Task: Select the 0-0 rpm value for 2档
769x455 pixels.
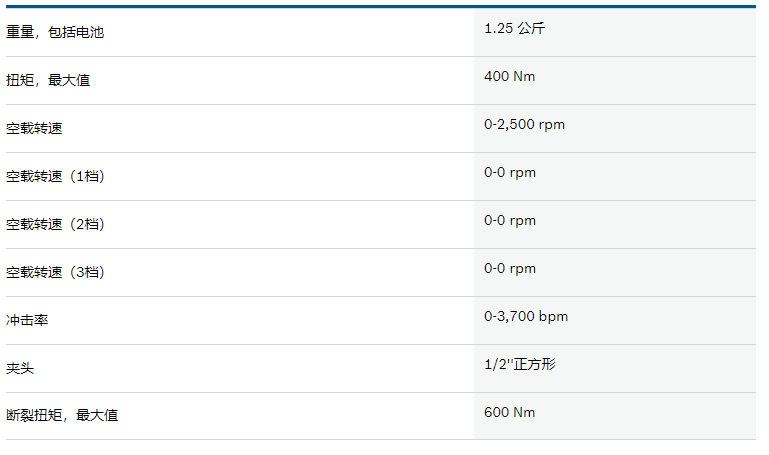Action: (x=510, y=221)
